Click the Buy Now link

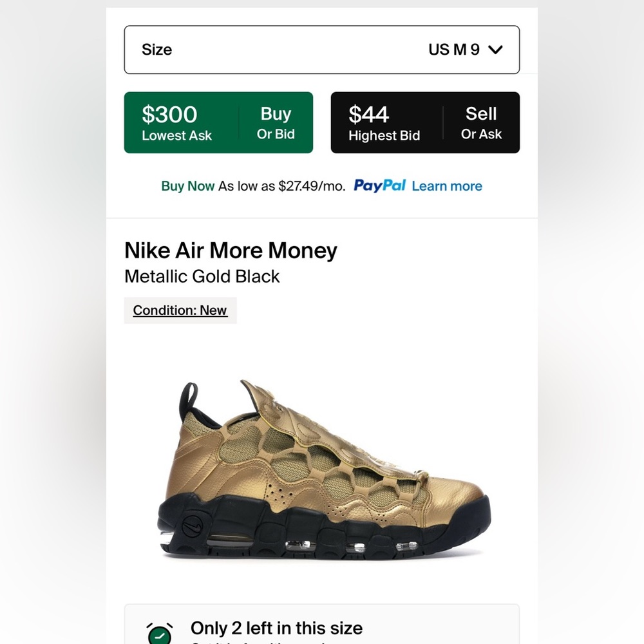click(187, 185)
